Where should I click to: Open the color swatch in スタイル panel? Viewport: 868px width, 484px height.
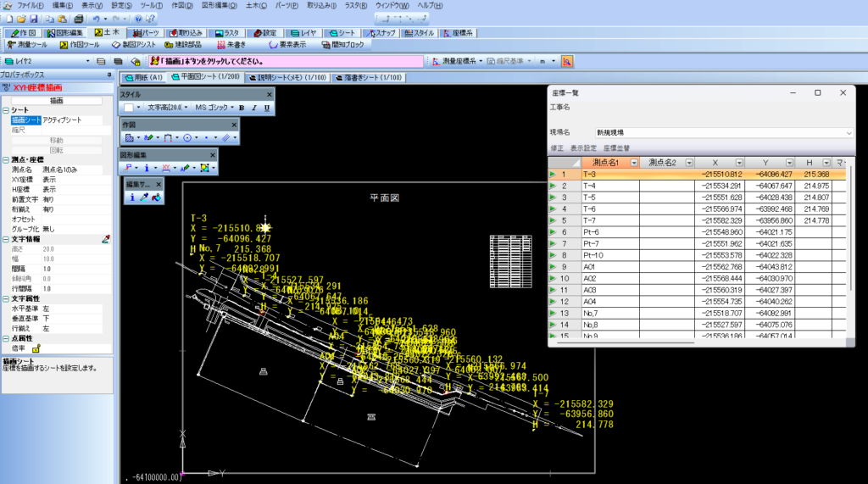pos(128,108)
